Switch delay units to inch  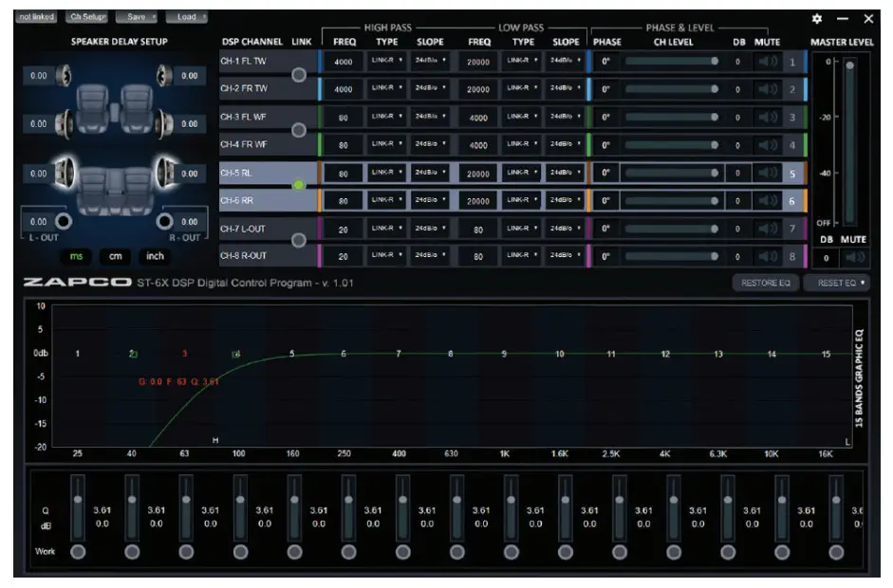(x=154, y=256)
